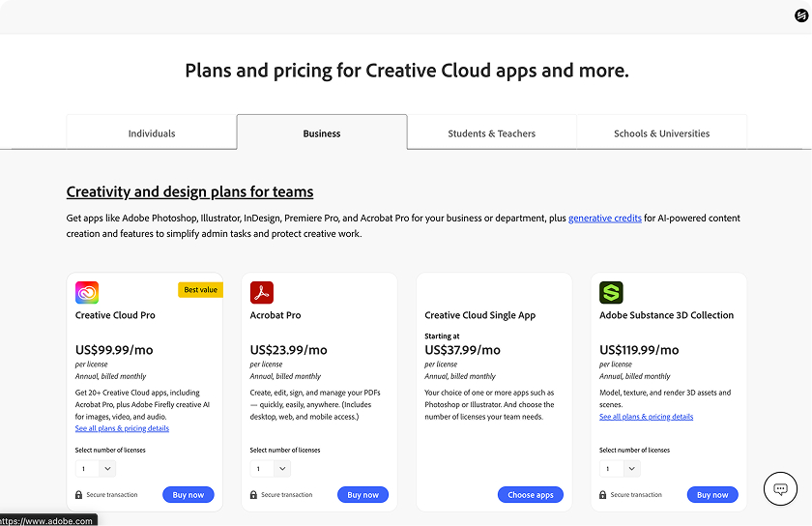The height and width of the screenshot is (526, 812).
Task: Open Creative Cloud Pro plans & pricing details link
Action: (x=122, y=428)
